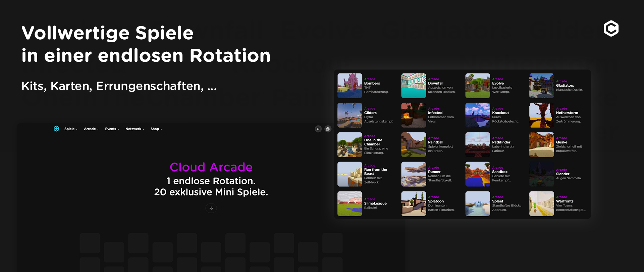Click the 'Klassische Duelle.' description under Gladiators
644x272 pixels.
point(569,90)
